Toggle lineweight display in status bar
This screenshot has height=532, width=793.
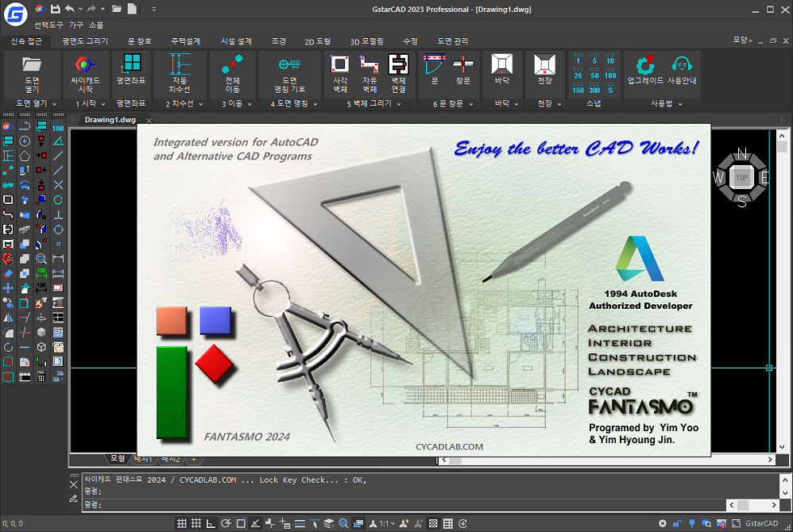click(300, 523)
